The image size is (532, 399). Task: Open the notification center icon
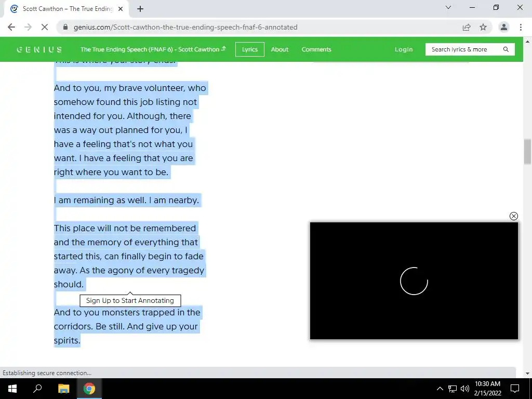pyautogui.click(x=515, y=389)
